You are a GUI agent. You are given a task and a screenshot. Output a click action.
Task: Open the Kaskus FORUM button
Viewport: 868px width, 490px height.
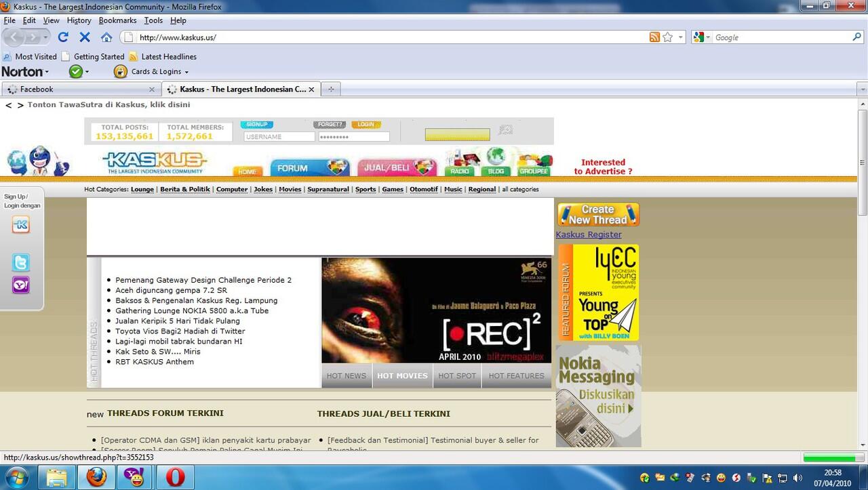[310, 168]
